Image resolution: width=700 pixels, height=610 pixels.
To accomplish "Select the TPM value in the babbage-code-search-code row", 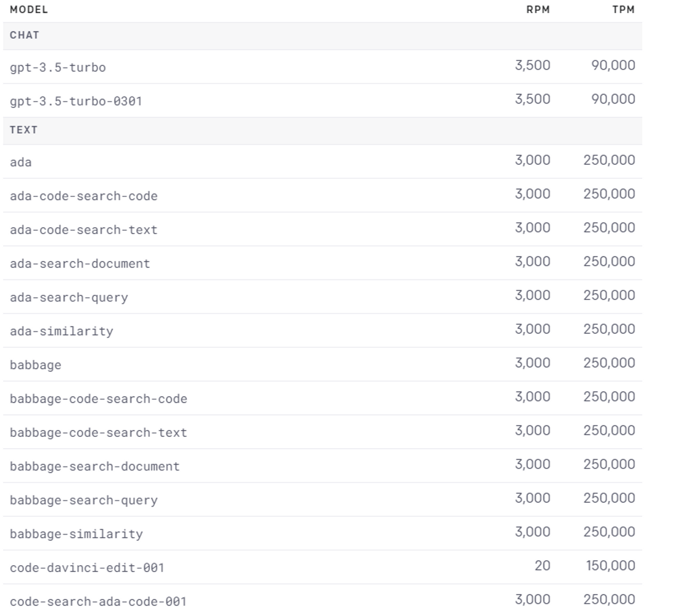I will (610, 397).
